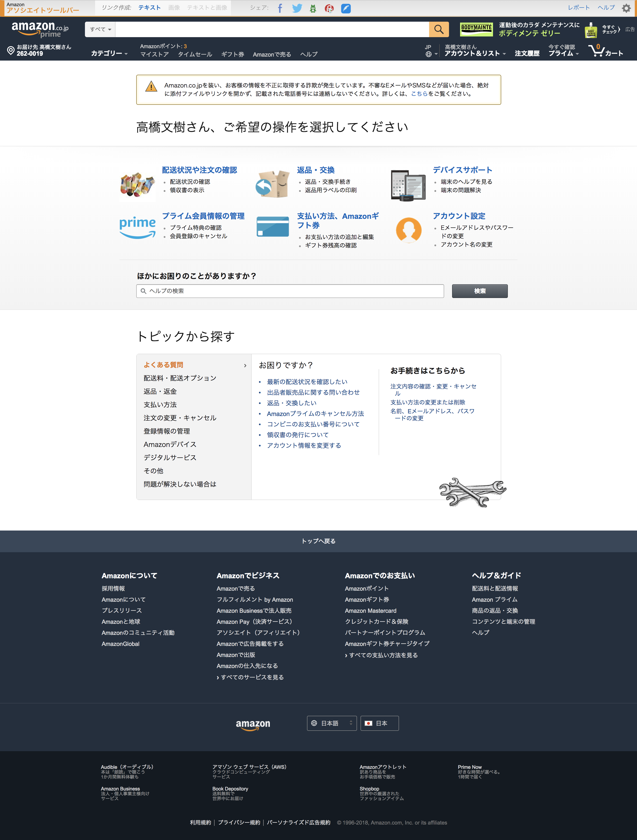Open タイムセール in navigation

[x=195, y=54]
